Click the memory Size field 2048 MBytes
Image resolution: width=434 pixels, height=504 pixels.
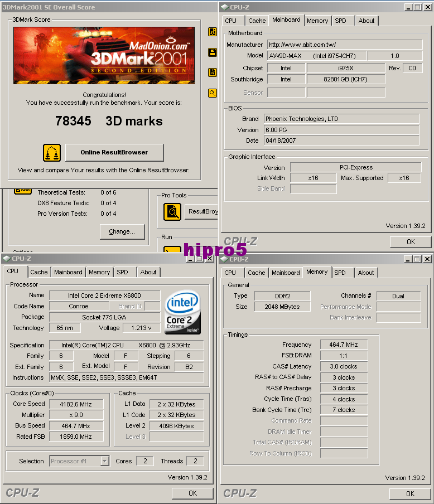click(282, 307)
